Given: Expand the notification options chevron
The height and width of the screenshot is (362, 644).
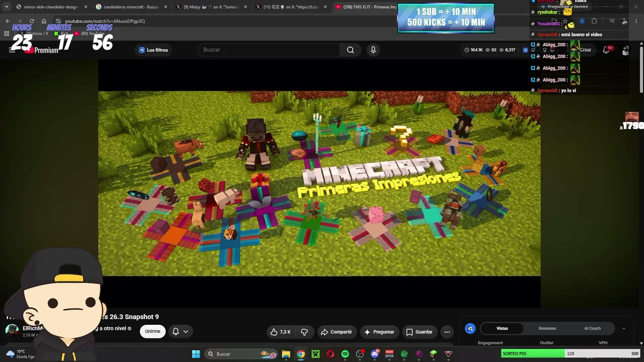Looking at the screenshot, I should pos(186,331).
